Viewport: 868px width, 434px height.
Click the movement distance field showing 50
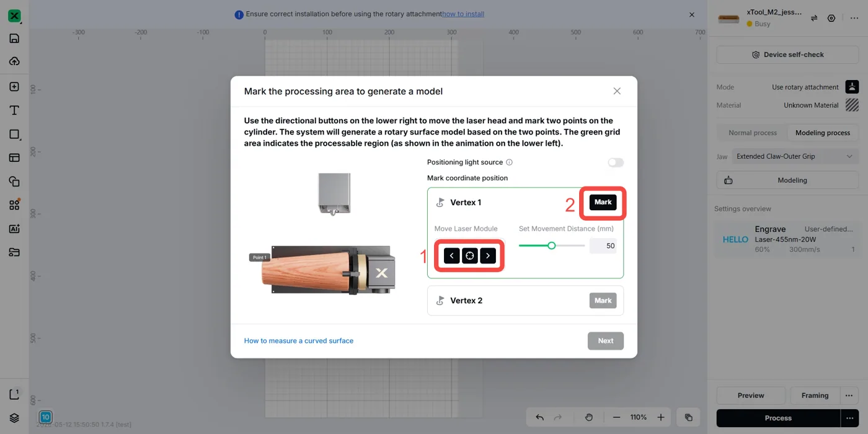tap(603, 246)
